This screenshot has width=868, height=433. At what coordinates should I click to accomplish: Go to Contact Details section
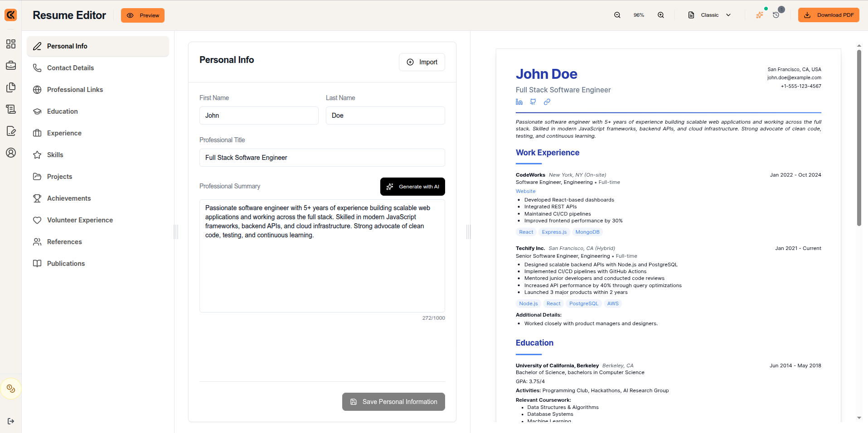98,68
